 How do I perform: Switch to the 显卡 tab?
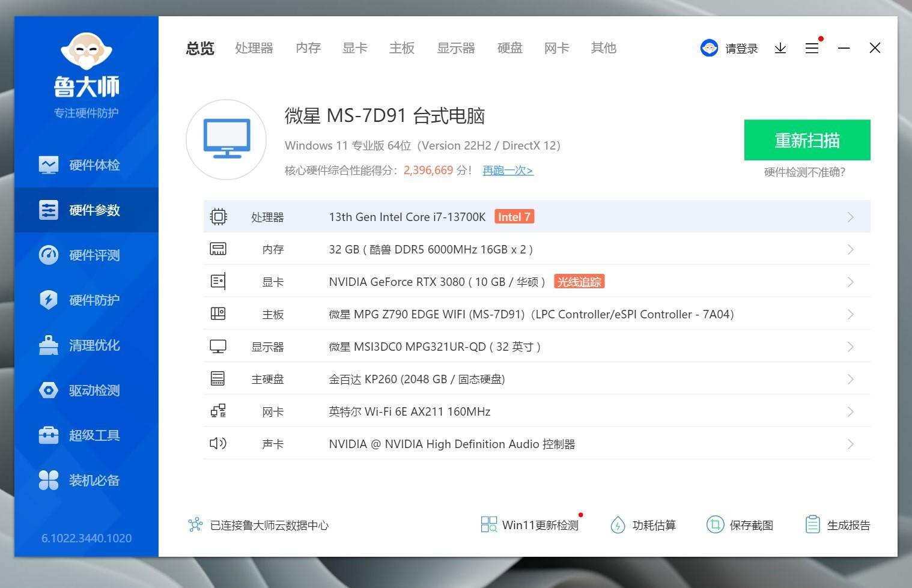click(x=355, y=48)
